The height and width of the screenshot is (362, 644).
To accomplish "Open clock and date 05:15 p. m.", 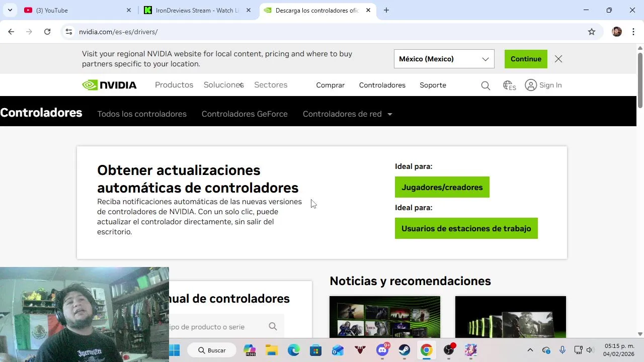I will click(x=619, y=350).
